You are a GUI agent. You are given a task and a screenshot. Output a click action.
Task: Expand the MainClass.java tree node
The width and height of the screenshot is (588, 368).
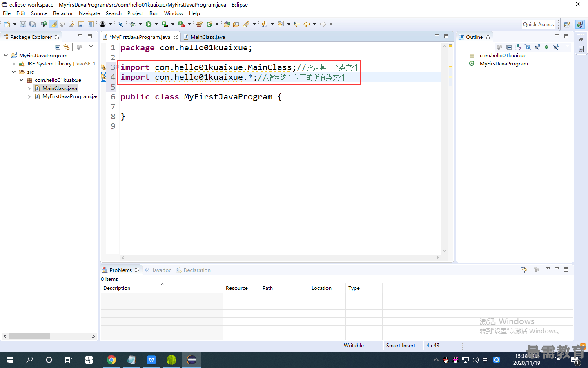tap(29, 88)
